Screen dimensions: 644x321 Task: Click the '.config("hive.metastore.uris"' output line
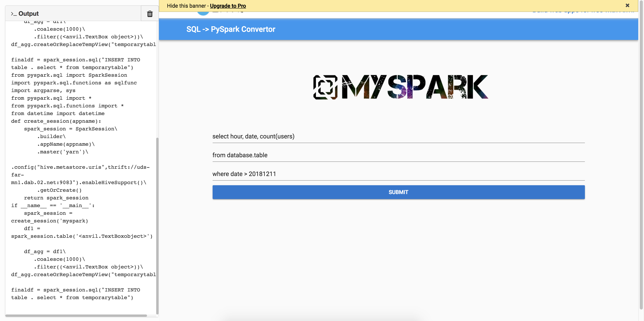click(80, 167)
